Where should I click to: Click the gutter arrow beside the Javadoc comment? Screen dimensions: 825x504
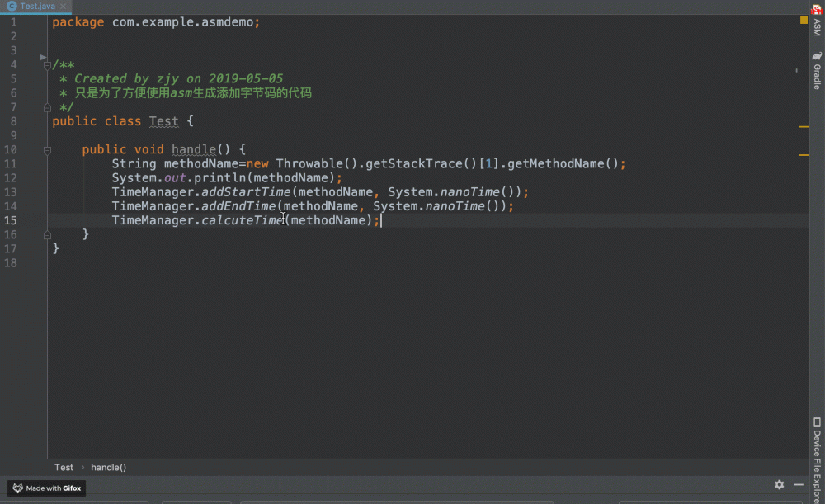click(43, 57)
